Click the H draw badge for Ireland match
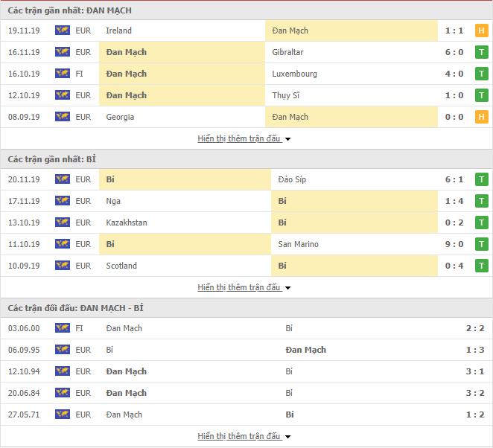The height and width of the screenshot is (448, 493). (x=481, y=31)
